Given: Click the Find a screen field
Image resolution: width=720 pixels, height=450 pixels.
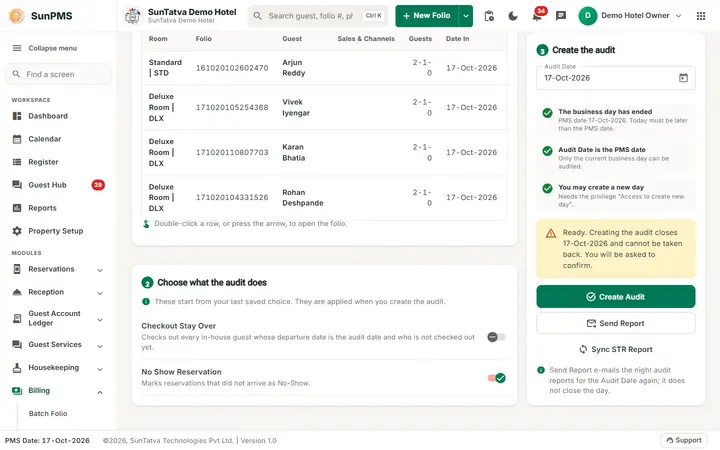Looking at the screenshot, I should click(x=58, y=74).
